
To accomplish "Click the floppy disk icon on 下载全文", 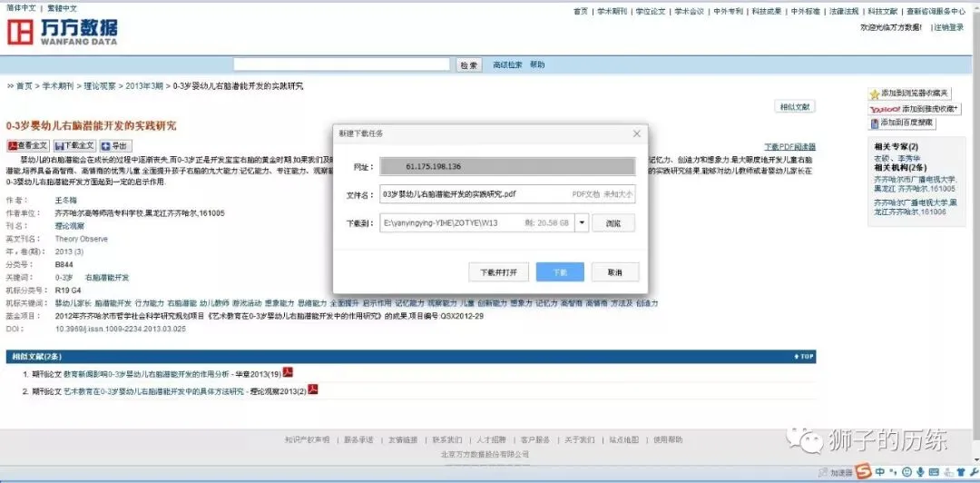I will click(59, 146).
